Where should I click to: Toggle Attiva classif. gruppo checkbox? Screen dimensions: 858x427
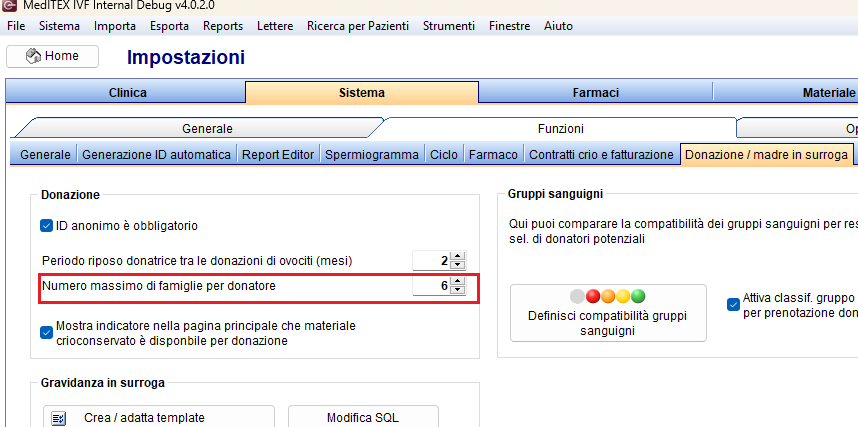(x=733, y=305)
